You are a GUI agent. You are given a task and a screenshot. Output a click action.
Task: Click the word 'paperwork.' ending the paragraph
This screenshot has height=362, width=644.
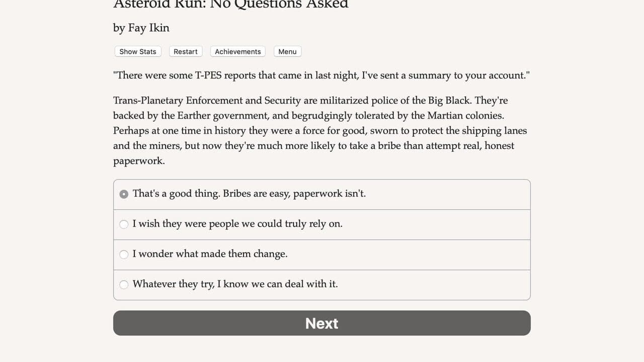click(x=139, y=161)
